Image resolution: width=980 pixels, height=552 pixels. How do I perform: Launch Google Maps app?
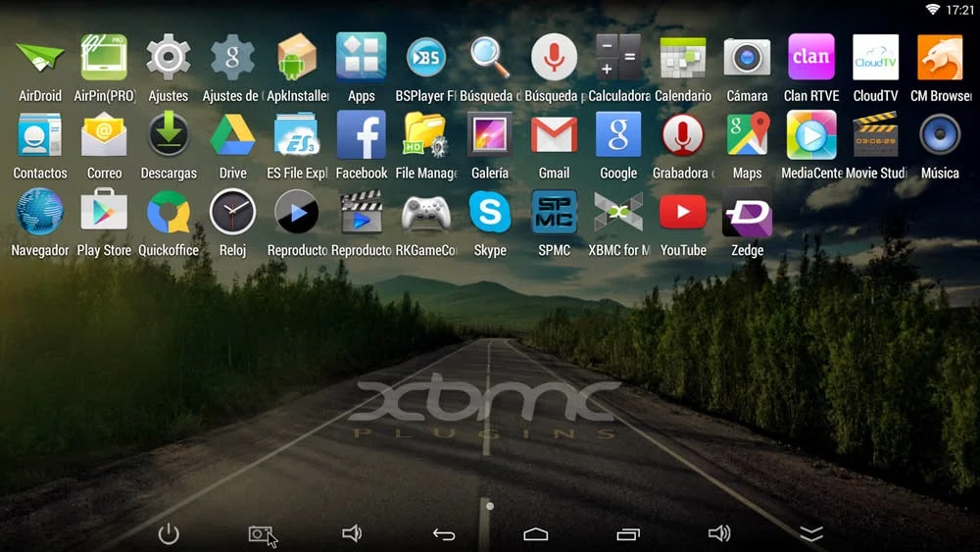click(747, 134)
